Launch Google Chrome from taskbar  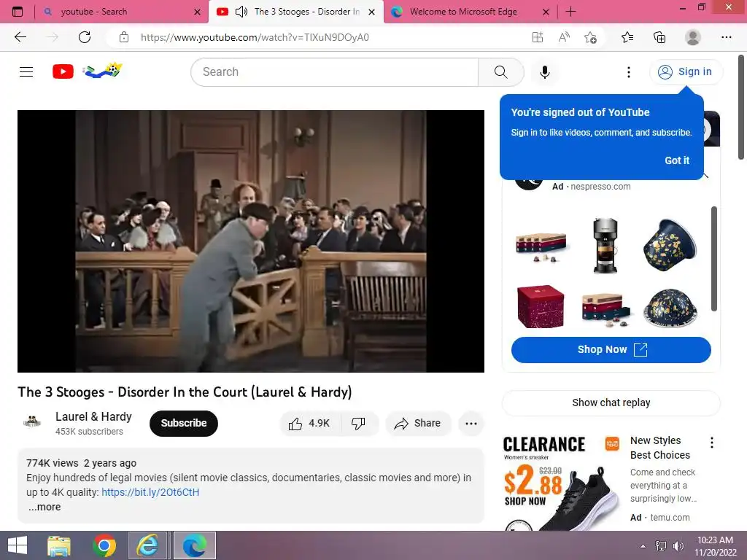point(104,545)
